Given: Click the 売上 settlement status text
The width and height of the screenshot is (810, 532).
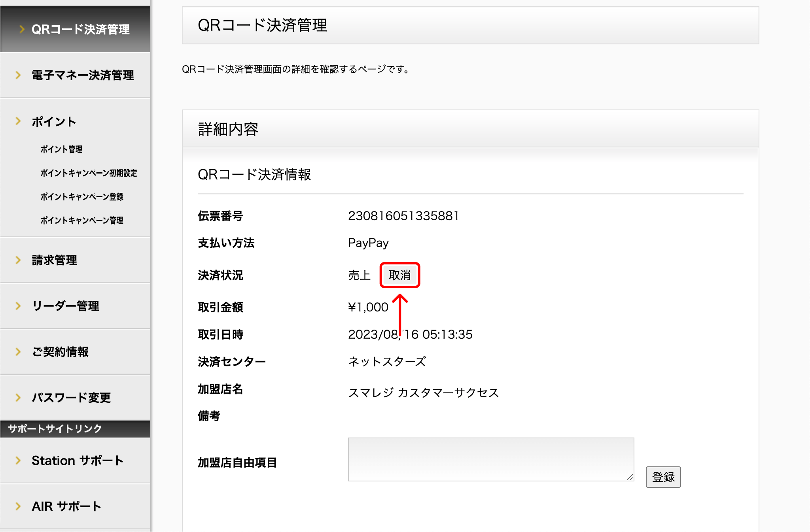Looking at the screenshot, I should 359,275.
